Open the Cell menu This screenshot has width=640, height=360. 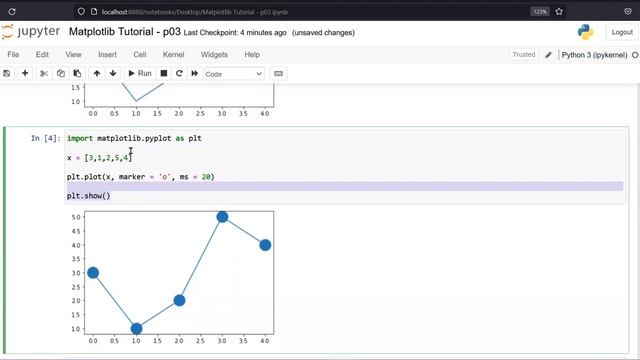pos(140,55)
